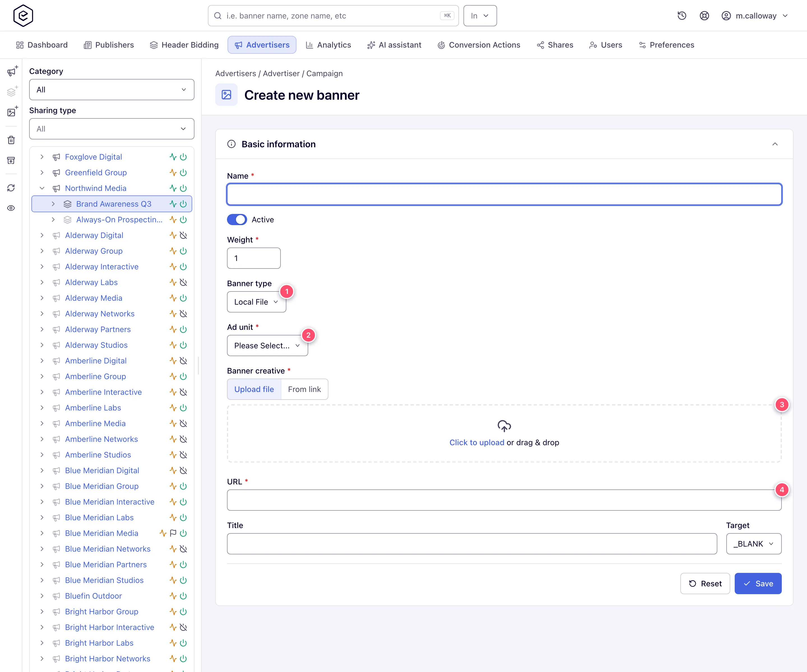Click statistics pulse icon for Foxglove Digital

coord(173,157)
